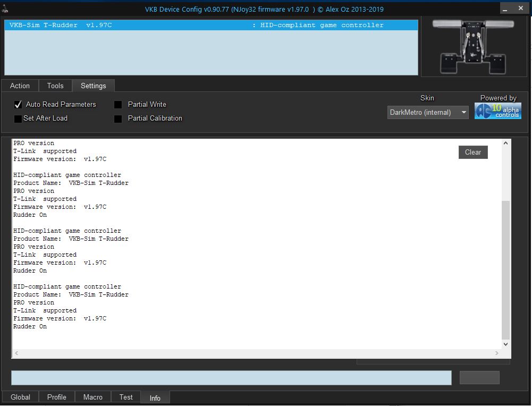Open the Macro tab

tap(93, 397)
